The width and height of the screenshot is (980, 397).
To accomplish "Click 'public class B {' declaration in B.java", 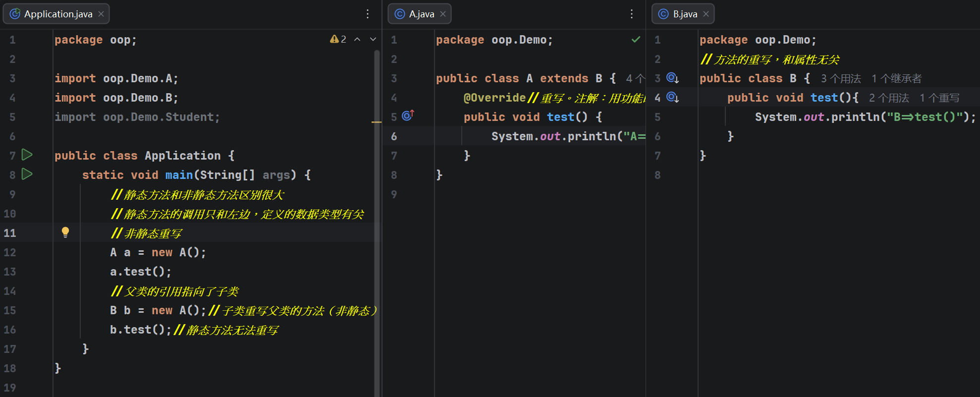I will tap(755, 78).
